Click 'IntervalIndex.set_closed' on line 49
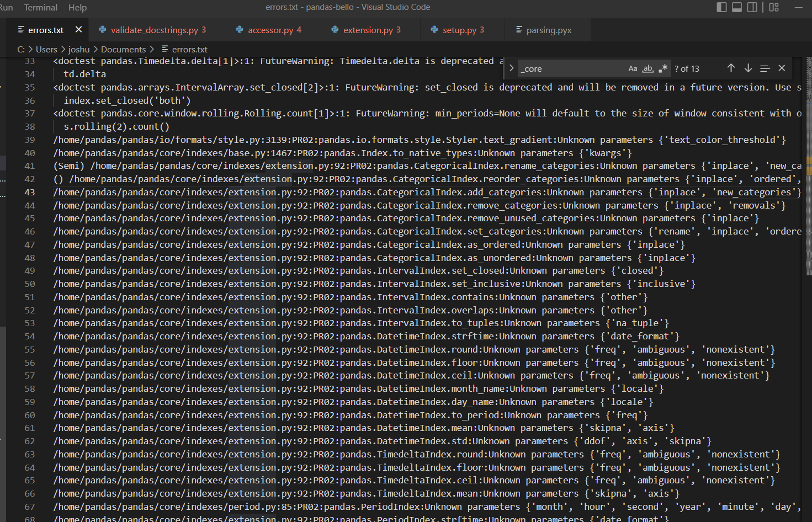This screenshot has width=812, height=522. [441, 270]
